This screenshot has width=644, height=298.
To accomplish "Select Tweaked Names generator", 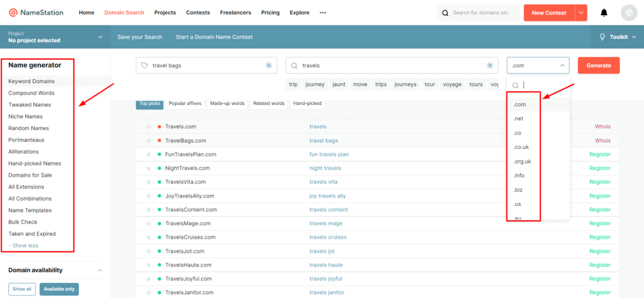I will [30, 104].
